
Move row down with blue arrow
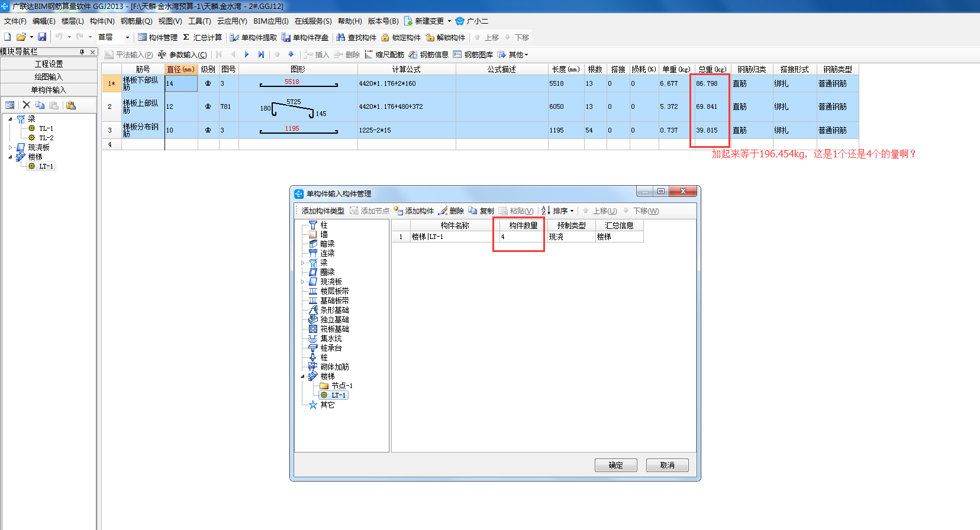coord(291,54)
